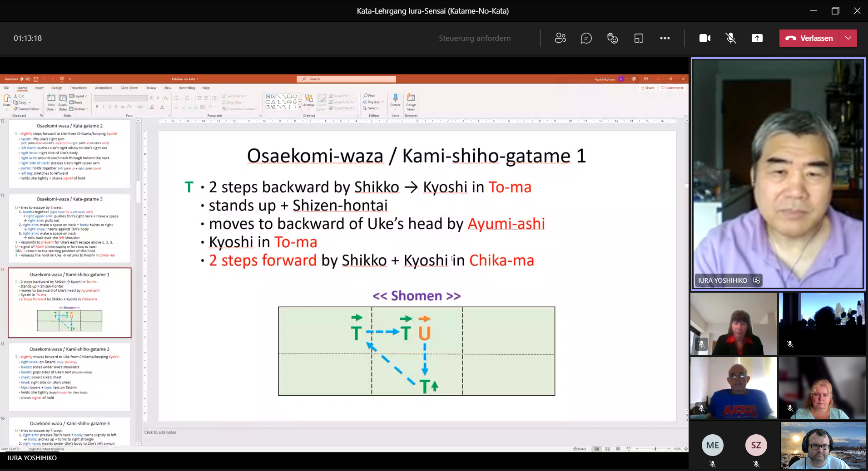Click the zoom slider in the PowerPoint status bar
Image resolution: width=868 pixels, height=471 pixels.
point(655,449)
